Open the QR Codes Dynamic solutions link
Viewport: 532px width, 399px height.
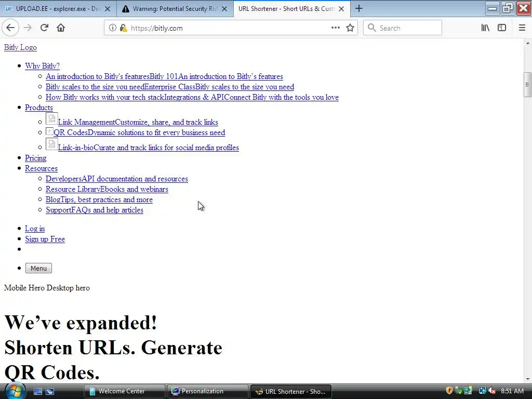(139, 132)
